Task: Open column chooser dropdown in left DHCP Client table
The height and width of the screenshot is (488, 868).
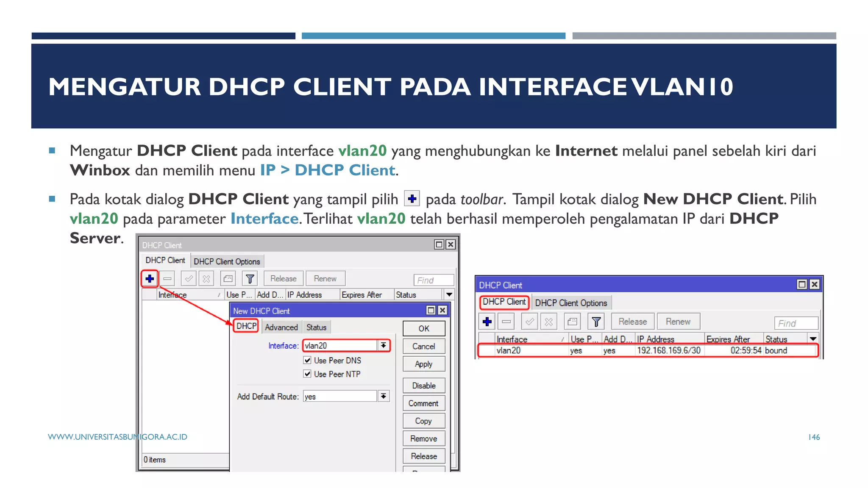Action: (x=449, y=294)
